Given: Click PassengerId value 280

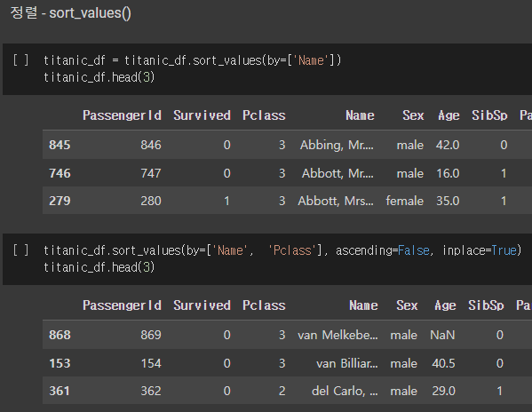Looking at the screenshot, I should point(151,201).
